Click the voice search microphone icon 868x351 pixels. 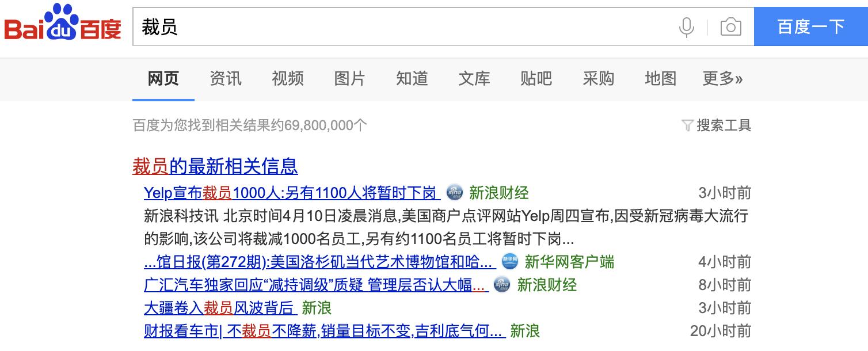click(x=686, y=26)
